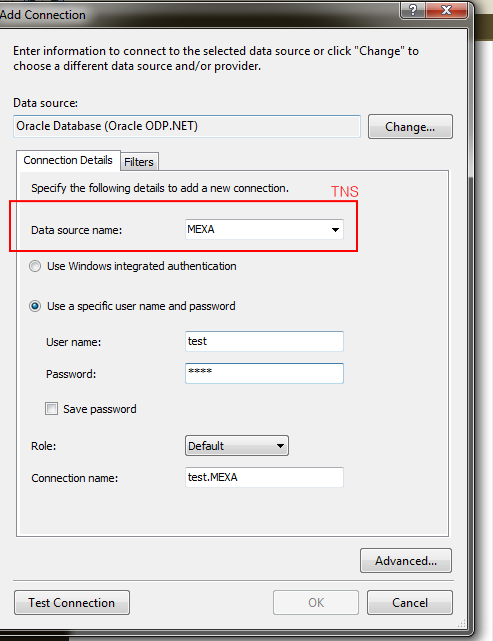Click into the Password field
The width and height of the screenshot is (493, 641).
coord(264,373)
